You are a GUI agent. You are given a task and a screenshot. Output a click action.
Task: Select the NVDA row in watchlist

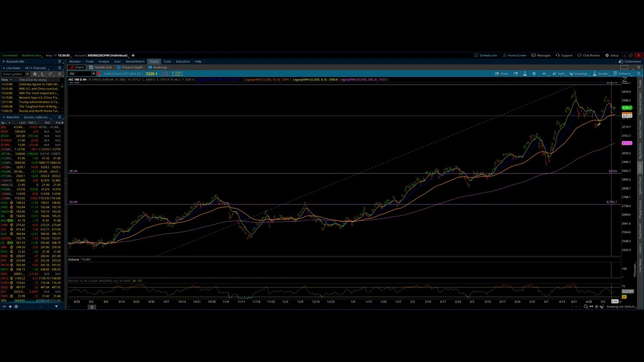coord(31,283)
